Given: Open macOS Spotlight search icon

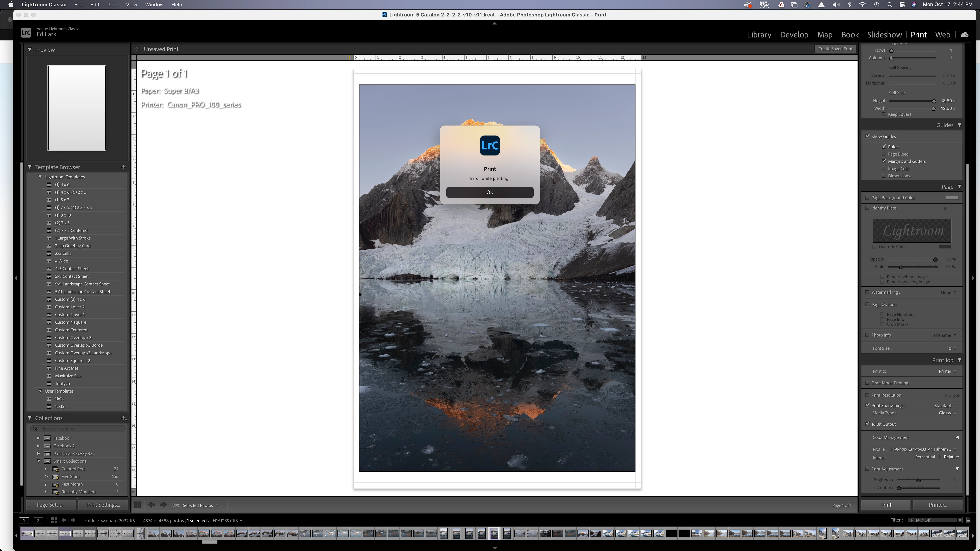Looking at the screenshot, I should coord(890,5).
